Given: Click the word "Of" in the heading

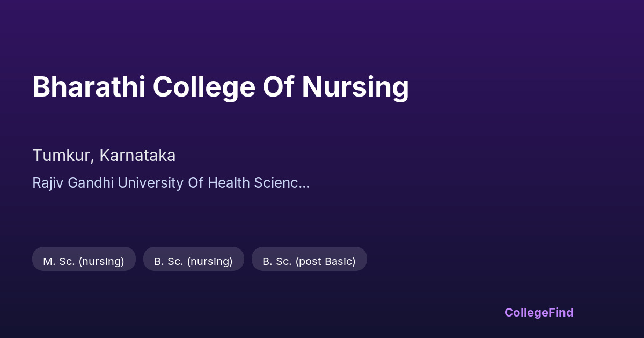Looking at the screenshot, I should click(x=278, y=87).
